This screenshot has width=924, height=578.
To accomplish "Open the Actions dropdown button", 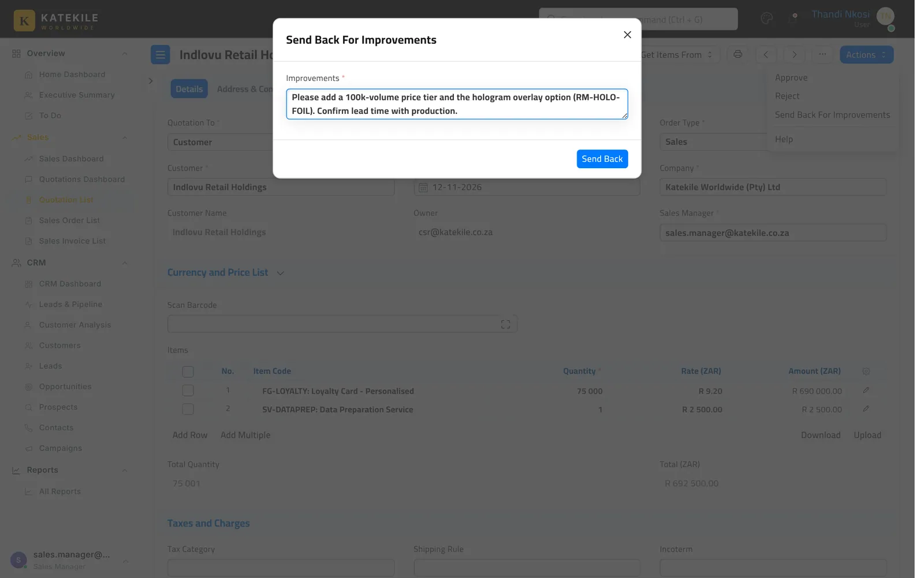I will tap(866, 54).
